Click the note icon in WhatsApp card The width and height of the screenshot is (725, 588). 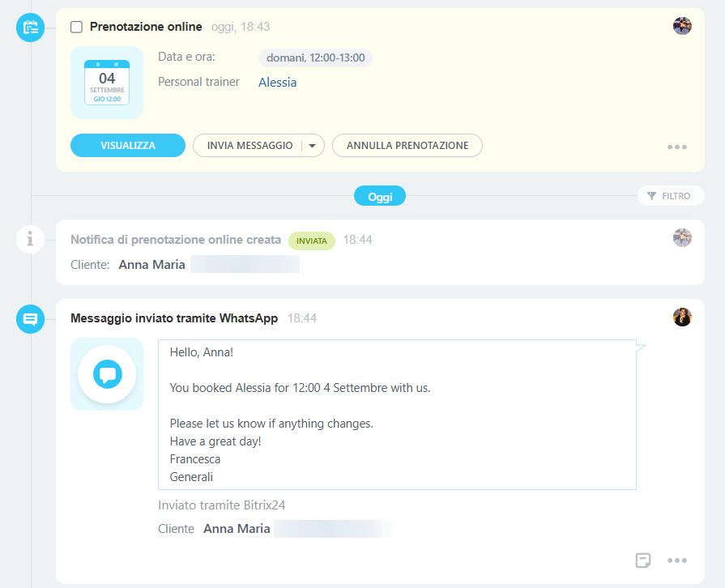click(x=642, y=560)
